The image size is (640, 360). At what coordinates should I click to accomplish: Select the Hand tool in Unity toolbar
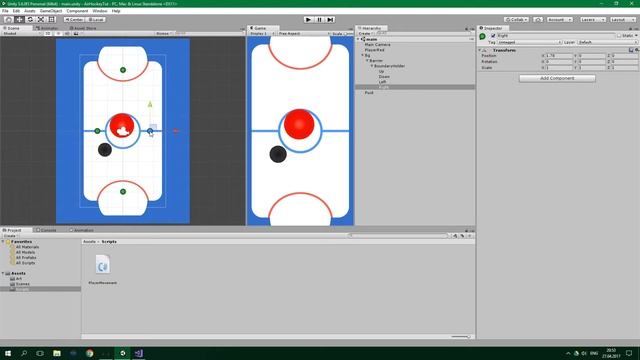tap(8, 20)
